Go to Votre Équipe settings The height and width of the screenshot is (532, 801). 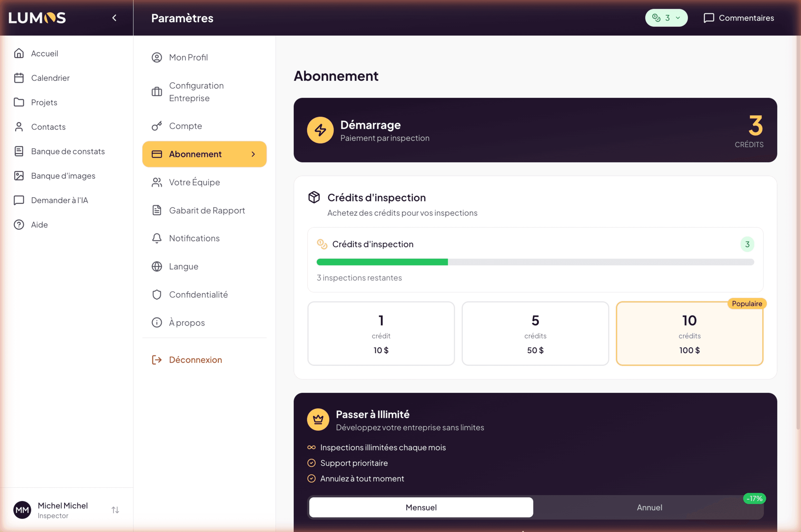[204, 182]
